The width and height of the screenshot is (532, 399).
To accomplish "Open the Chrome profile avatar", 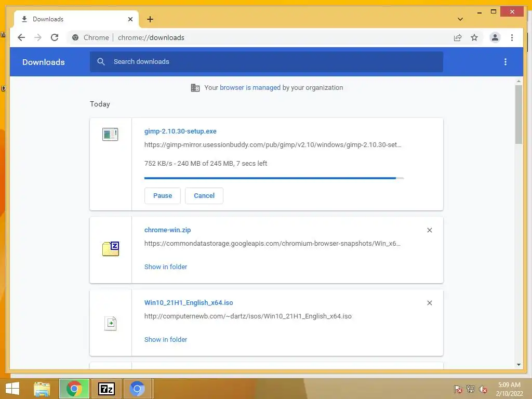I will (x=495, y=37).
